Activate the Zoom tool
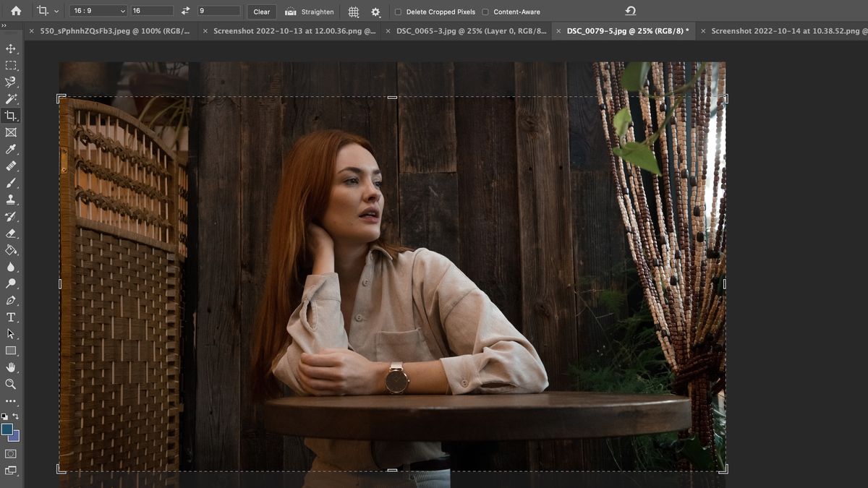 pos(10,383)
